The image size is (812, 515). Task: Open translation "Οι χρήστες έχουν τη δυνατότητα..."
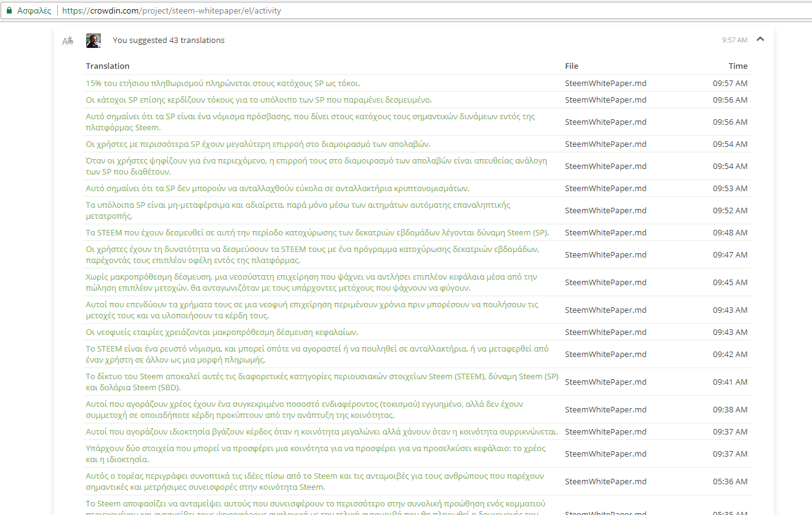coord(312,254)
